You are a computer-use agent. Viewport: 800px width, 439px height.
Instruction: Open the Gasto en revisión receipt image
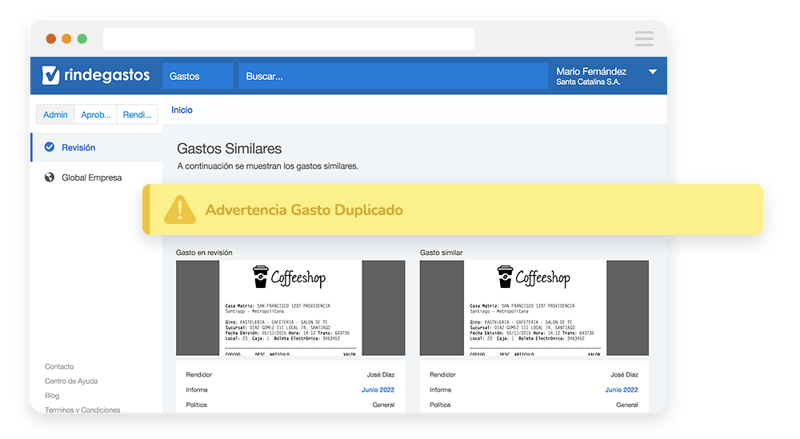(290, 308)
